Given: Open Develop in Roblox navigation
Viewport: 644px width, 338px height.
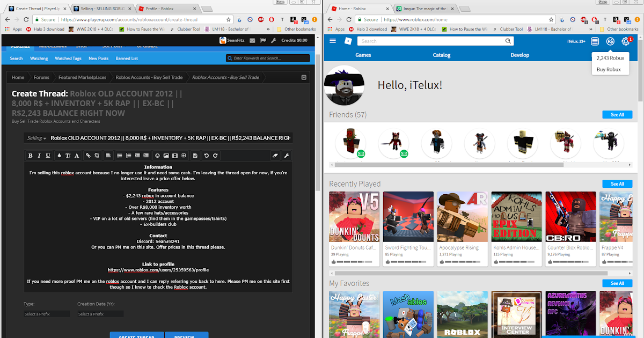Looking at the screenshot, I should click(x=520, y=55).
